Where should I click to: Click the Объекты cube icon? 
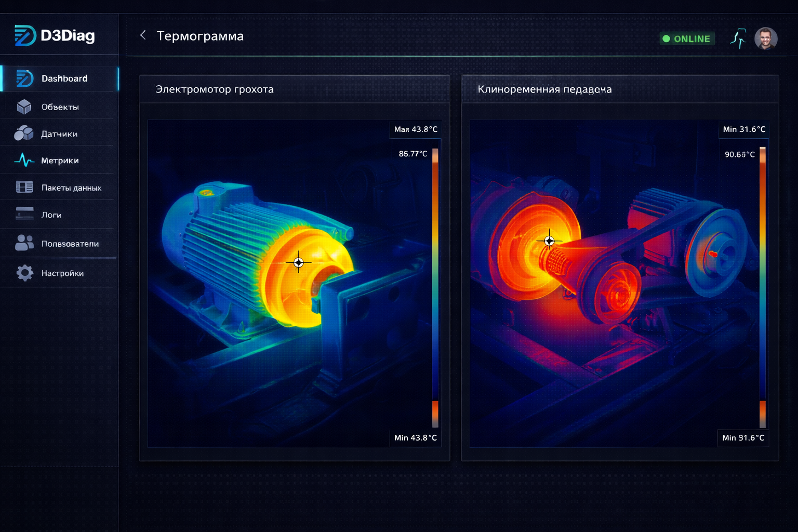tap(24, 107)
